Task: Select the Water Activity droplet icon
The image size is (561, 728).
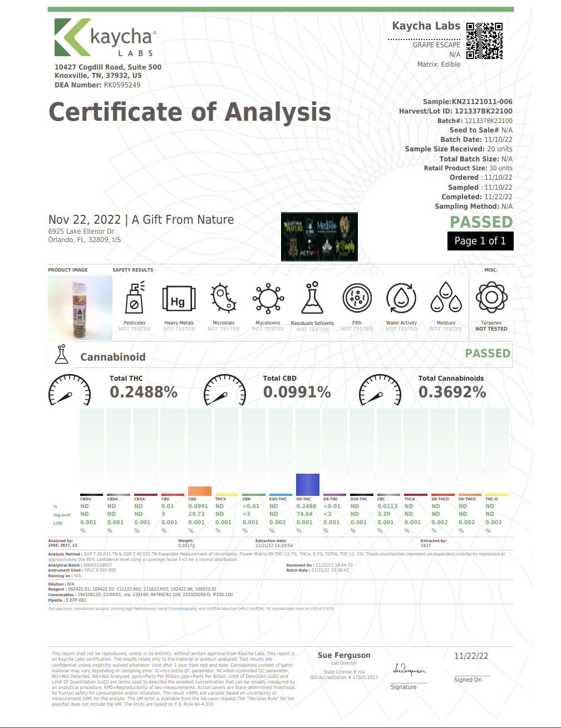Action: [401, 299]
